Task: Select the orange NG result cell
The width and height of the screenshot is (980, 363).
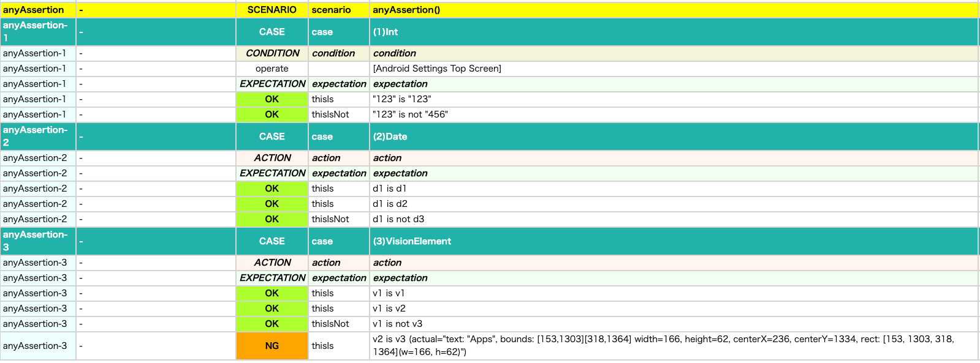Action: [x=272, y=346]
